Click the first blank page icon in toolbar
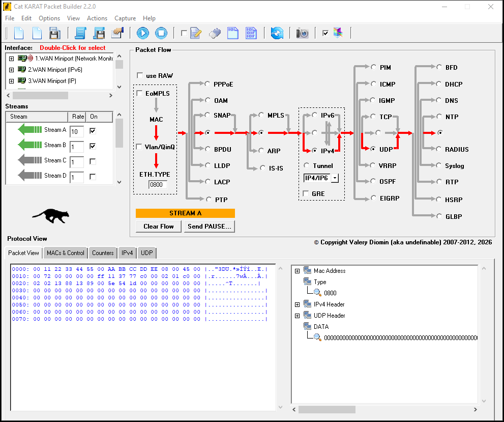 (x=19, y=33)
